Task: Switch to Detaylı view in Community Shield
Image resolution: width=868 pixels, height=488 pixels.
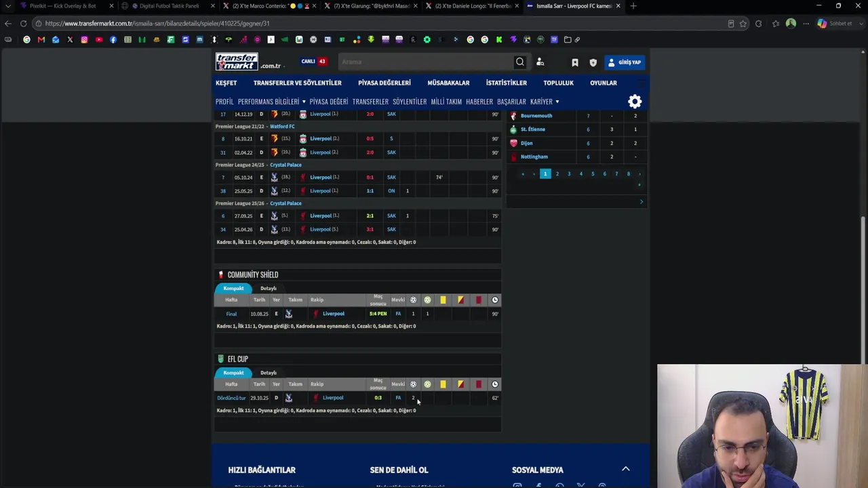Action: (x=269, y=288)
